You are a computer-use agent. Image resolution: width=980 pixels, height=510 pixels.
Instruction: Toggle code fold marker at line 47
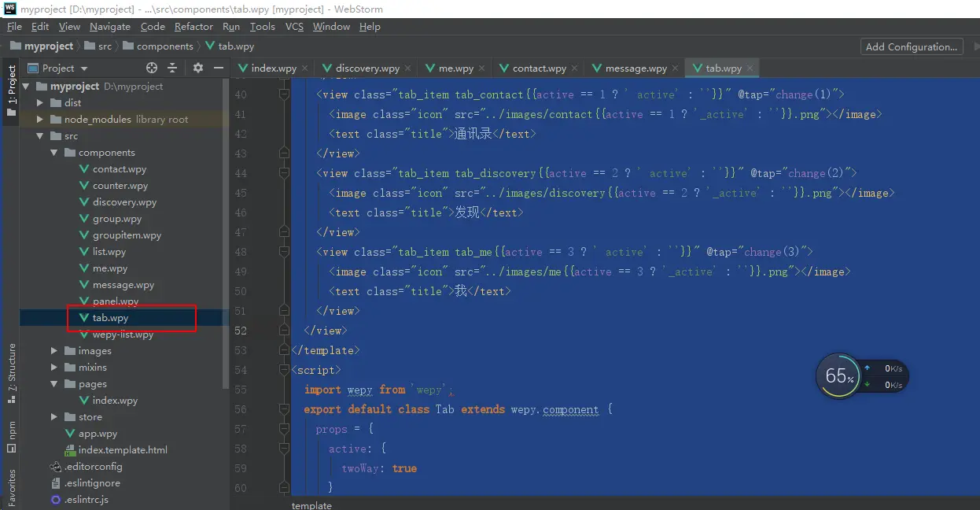[x=285, y=232]
